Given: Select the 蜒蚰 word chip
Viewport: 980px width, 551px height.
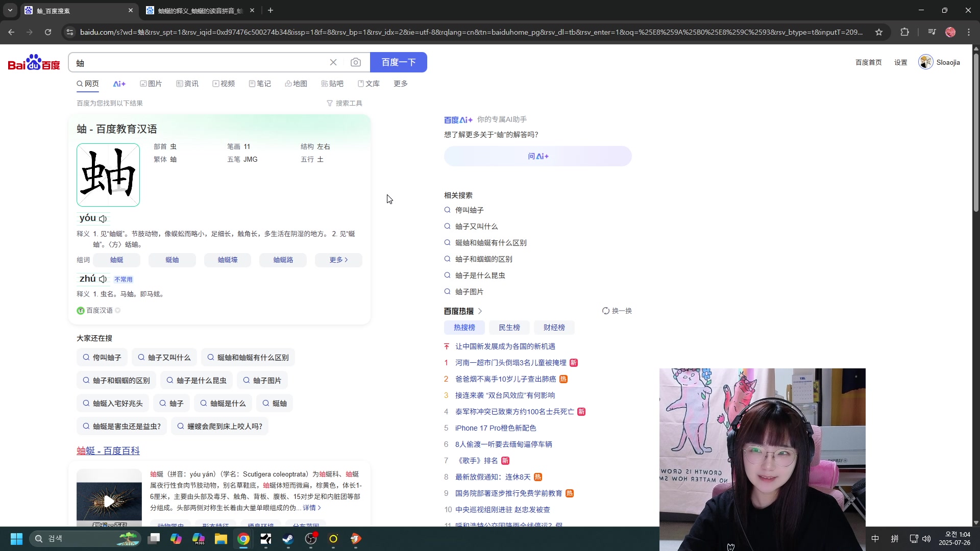Looking at the screenshot, I should coord(172,260).
